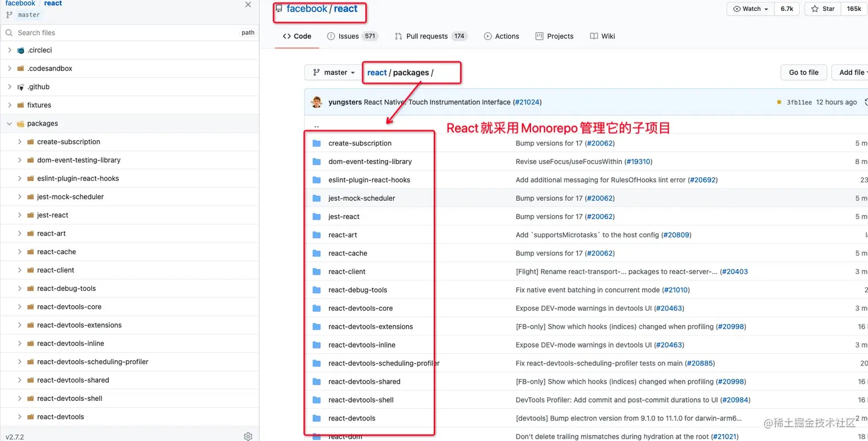Select react-client in the sidebar tree

56,270
